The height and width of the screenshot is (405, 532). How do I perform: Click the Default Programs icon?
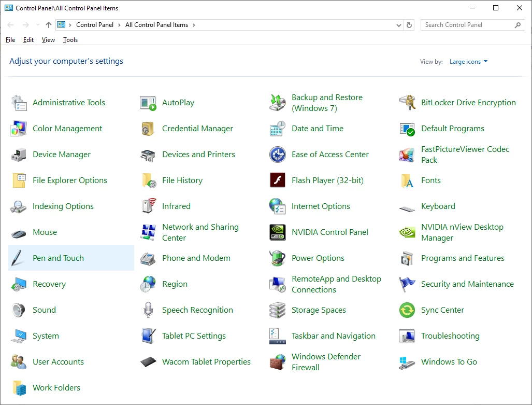tap(407, 129)
